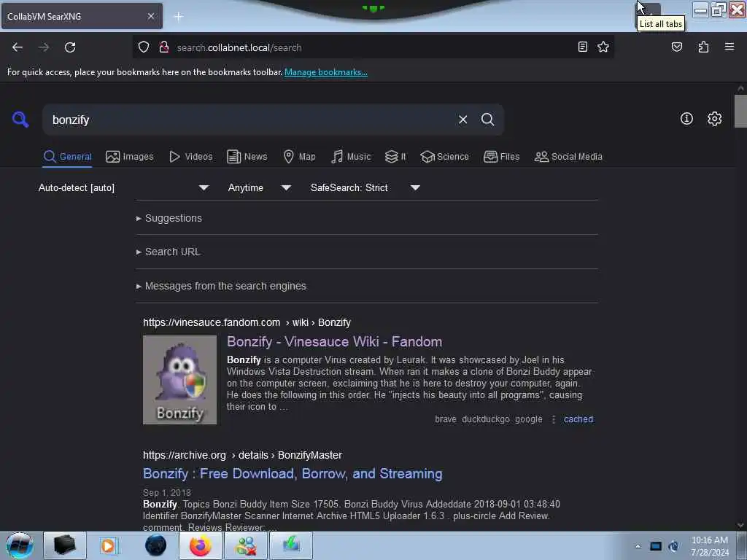Open the Pocket save icon
The width and height of the screenshot is (747, 560).
tap(676, 47)
